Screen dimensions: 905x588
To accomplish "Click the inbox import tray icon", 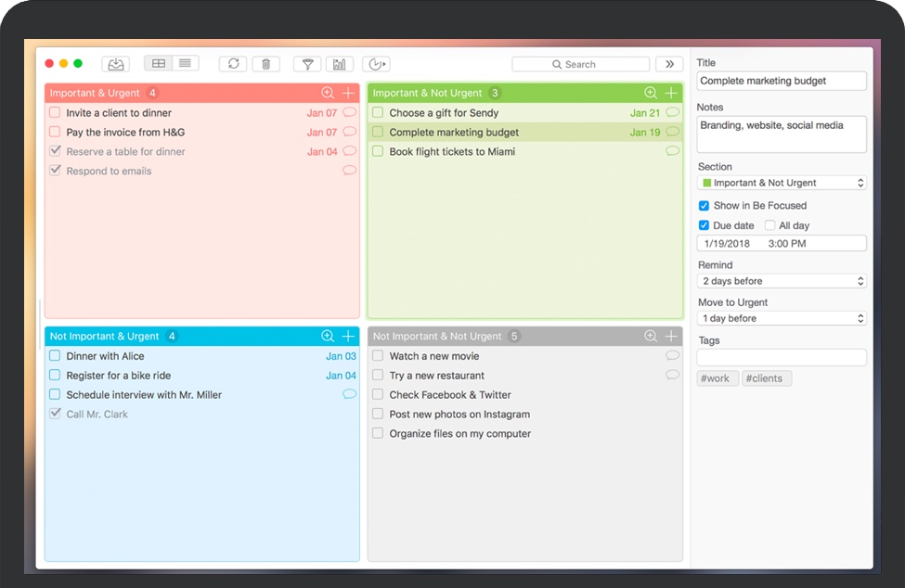I will (116, 64).
